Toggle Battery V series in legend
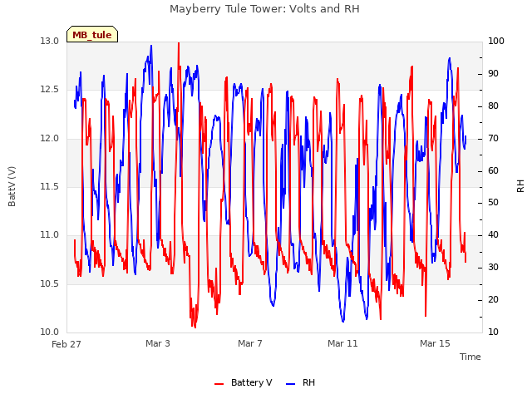Screen dimensions: 532x399 [244, 382]
